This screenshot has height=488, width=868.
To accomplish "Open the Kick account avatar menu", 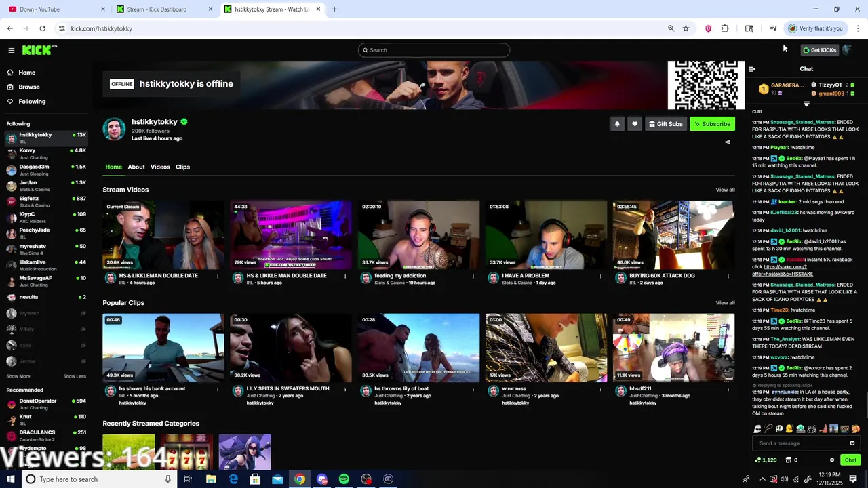I will point(847,50).
